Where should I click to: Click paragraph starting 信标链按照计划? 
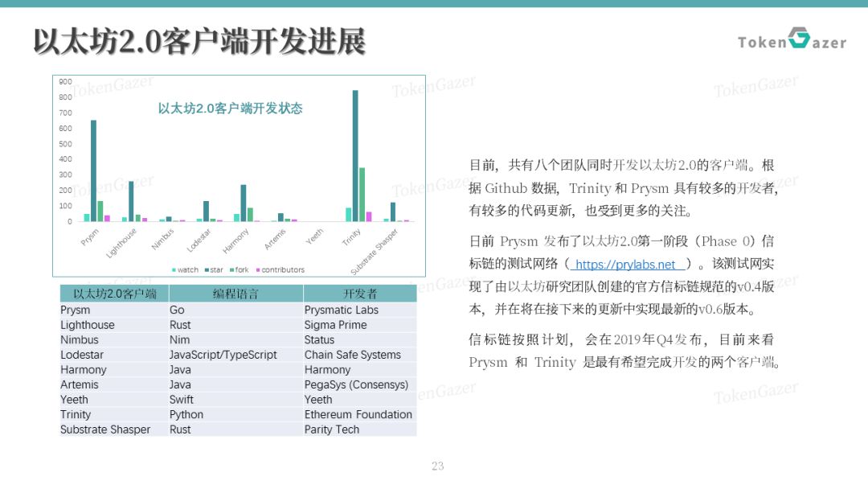click(x=624, y=351)
